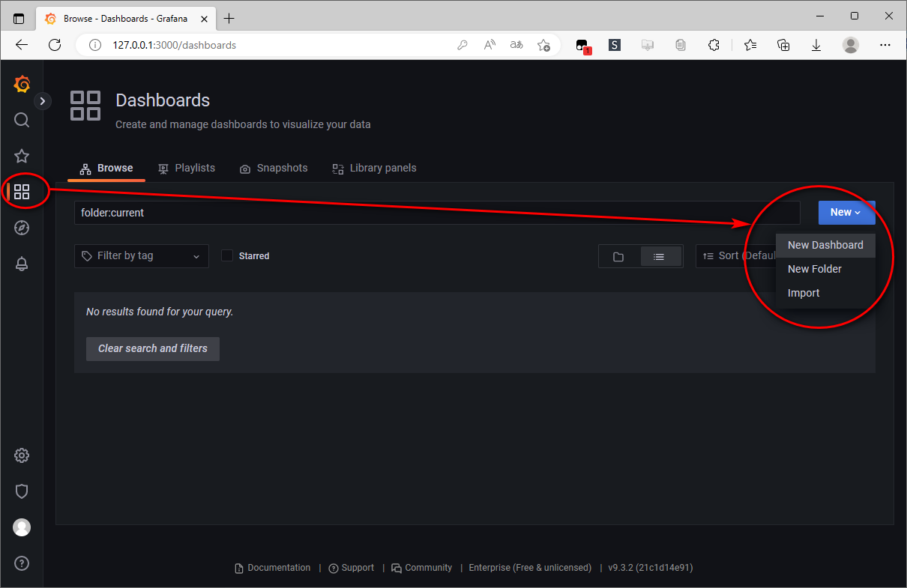Open the Sort dropdown

coord(738,256)
